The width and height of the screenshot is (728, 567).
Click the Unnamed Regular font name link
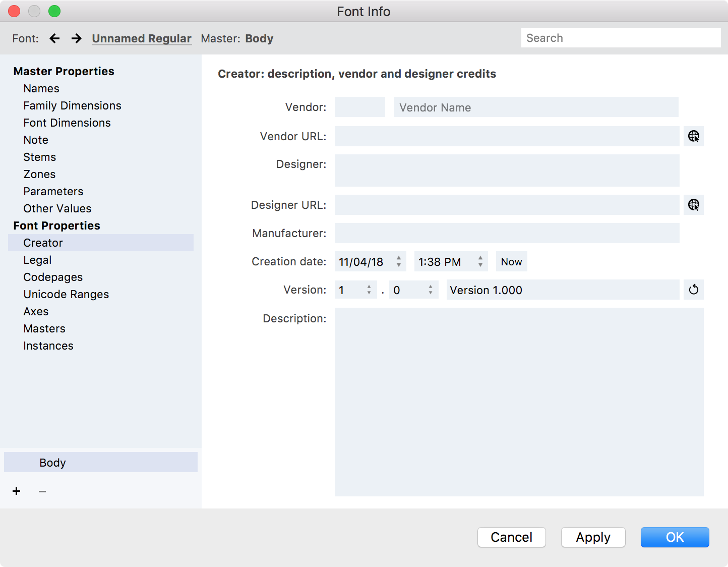pyautogui.click(x=142, y=38)
